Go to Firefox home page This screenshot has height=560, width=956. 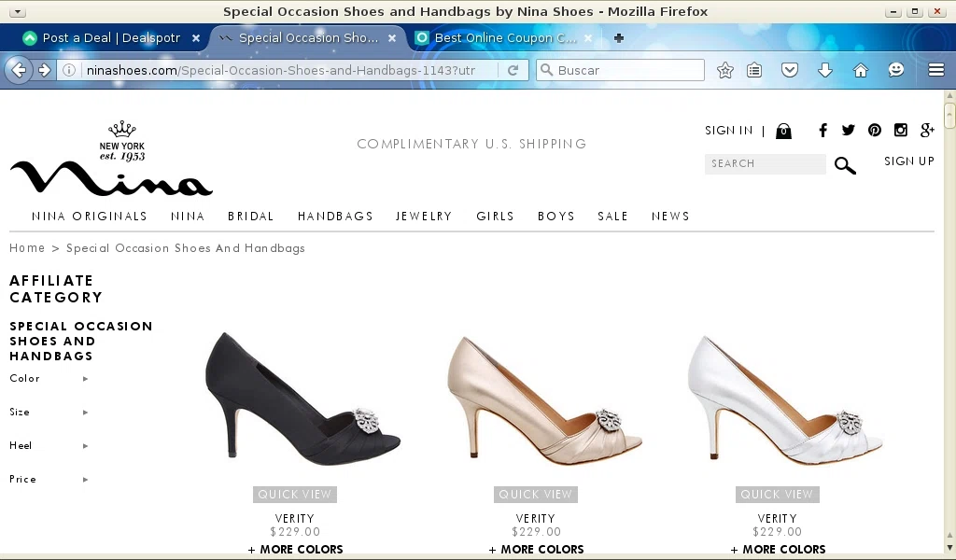coord(860,70)
